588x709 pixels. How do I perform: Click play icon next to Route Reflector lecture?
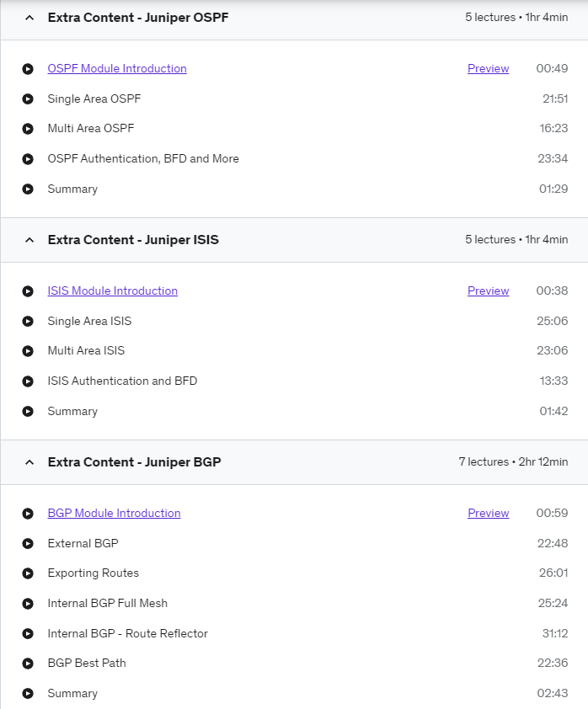click(x=28, y=634)
